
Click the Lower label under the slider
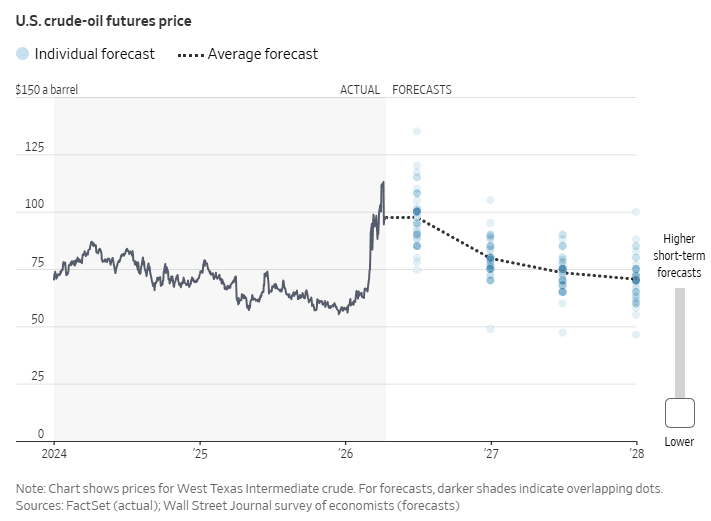679,442
